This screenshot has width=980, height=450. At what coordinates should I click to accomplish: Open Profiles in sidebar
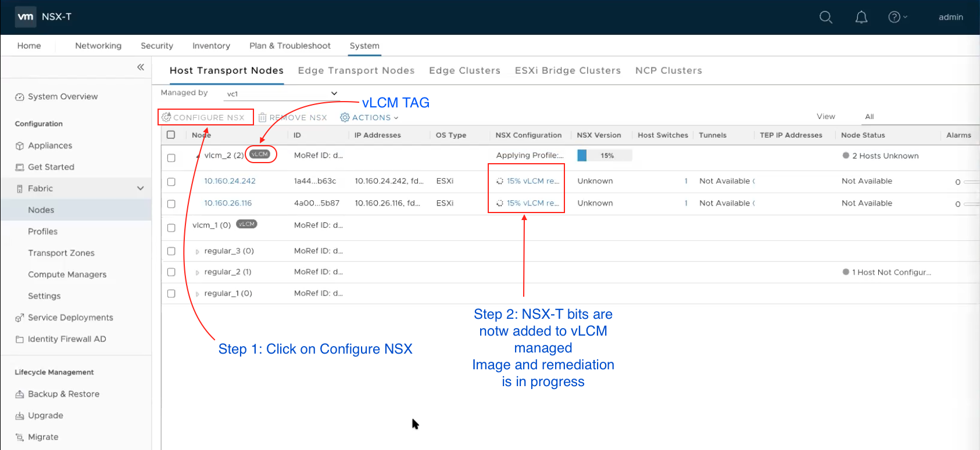[42, 232]
